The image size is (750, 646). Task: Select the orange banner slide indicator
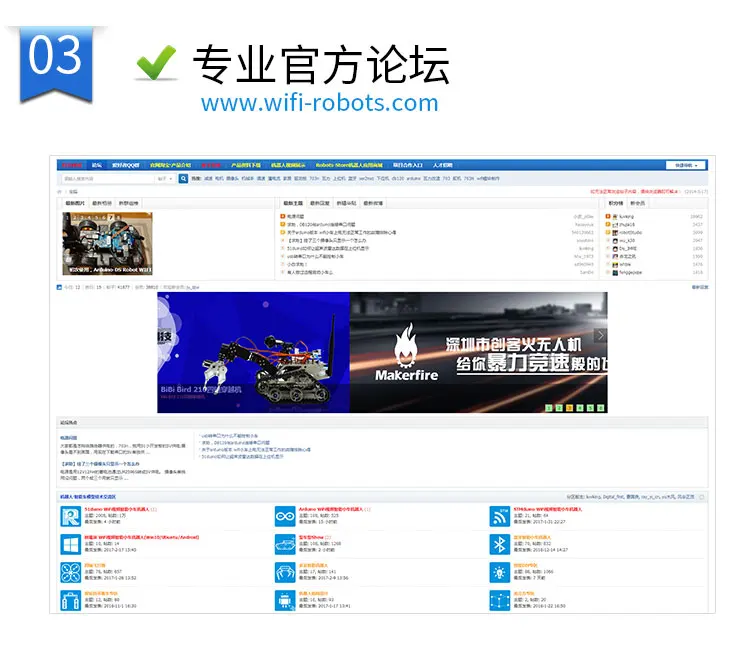point(569,408)
